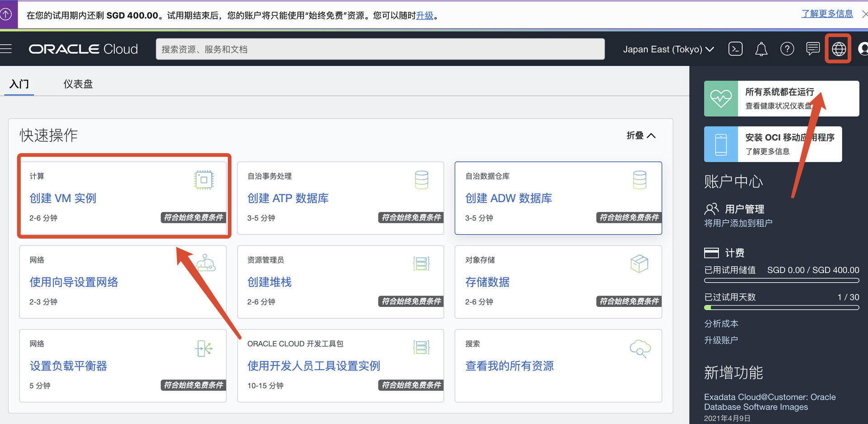Click the 快速操作 heading

click(x=49, y=135)
